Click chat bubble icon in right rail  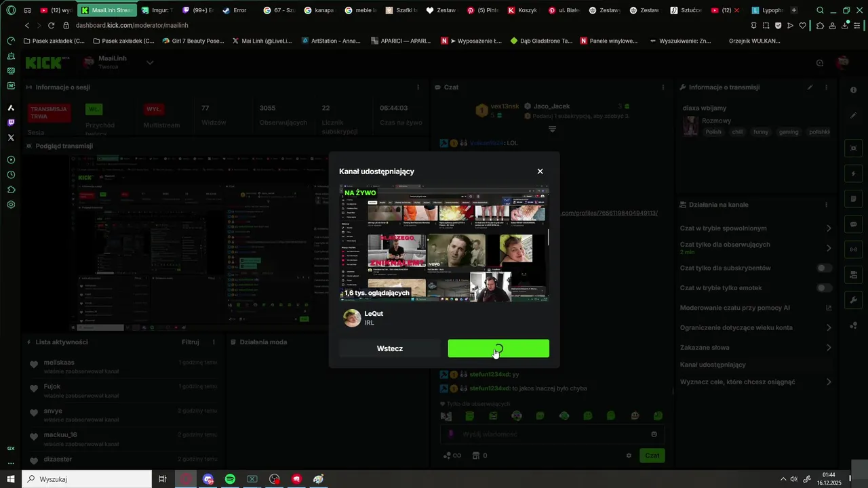tap(853, 224)
